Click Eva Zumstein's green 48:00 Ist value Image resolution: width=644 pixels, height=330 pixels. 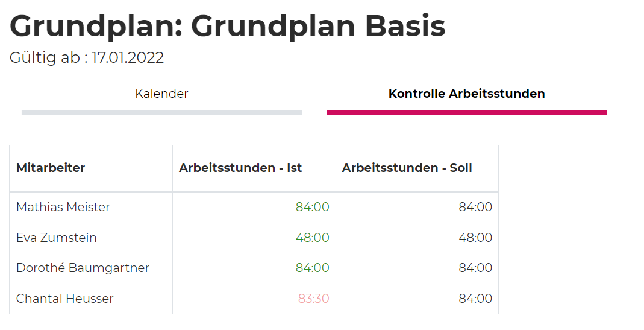312,238
